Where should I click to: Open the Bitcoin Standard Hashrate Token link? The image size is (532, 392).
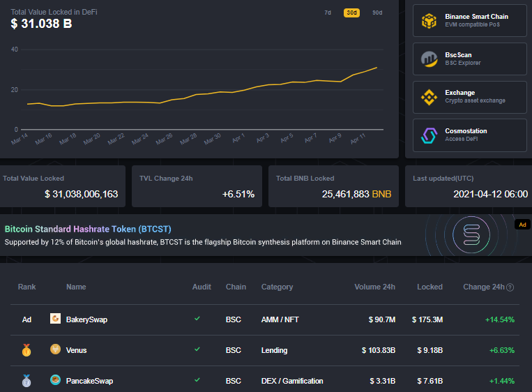coord(88,229)
